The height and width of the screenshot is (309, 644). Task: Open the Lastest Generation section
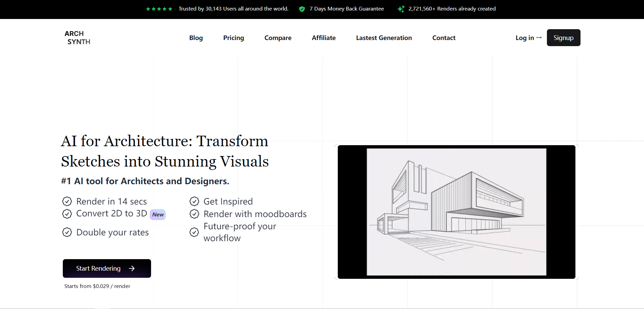click(384, 38)
